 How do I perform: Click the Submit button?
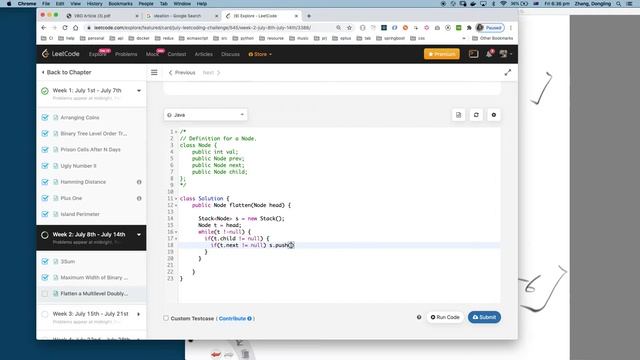click(x=484, y=317)
